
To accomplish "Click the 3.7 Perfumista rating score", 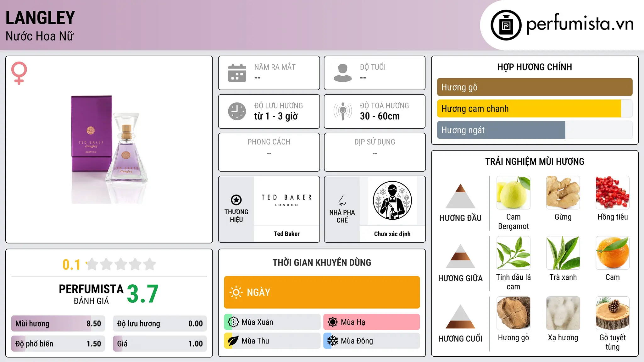I will tap(143, 294).
